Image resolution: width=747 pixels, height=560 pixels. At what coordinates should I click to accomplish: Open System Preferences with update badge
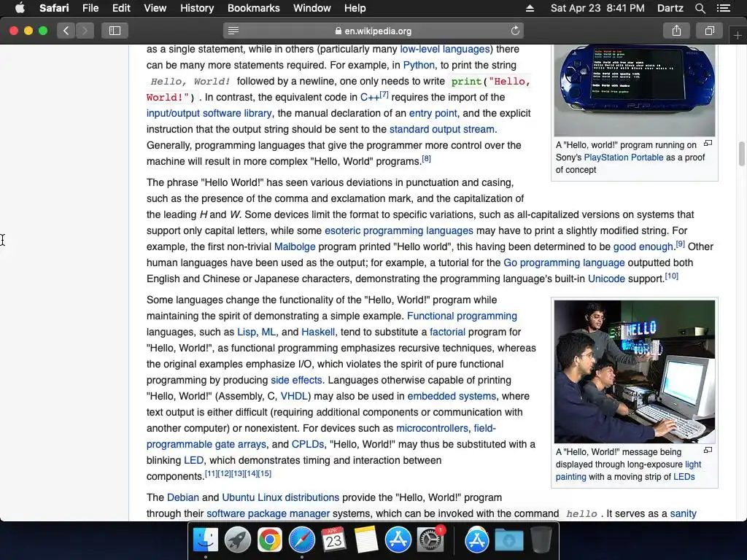pos(430,540)
